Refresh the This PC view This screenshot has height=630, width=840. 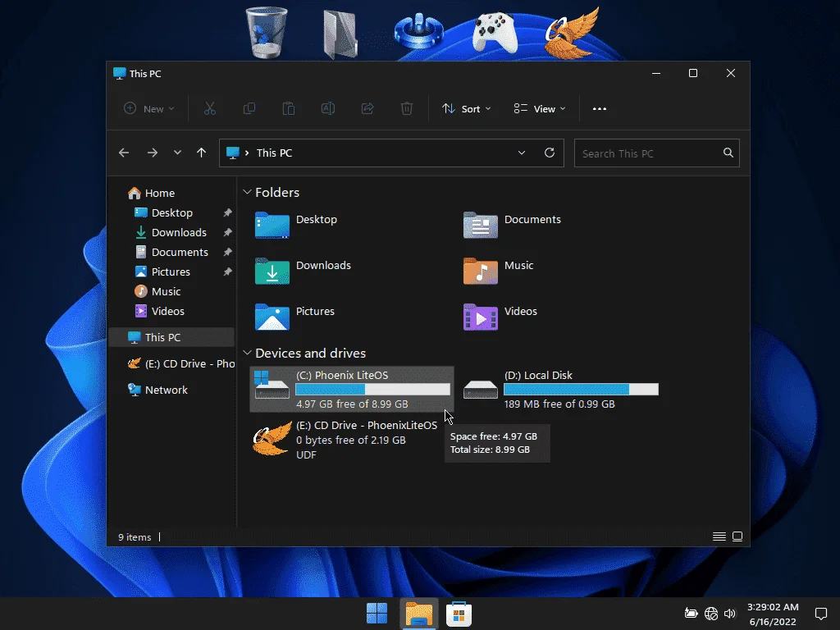point(549,153)
